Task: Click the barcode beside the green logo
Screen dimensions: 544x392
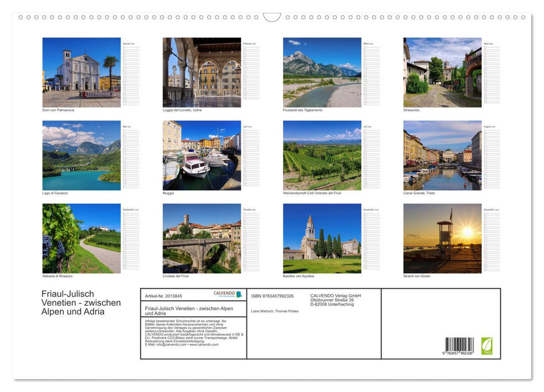Action: (459, 346)
